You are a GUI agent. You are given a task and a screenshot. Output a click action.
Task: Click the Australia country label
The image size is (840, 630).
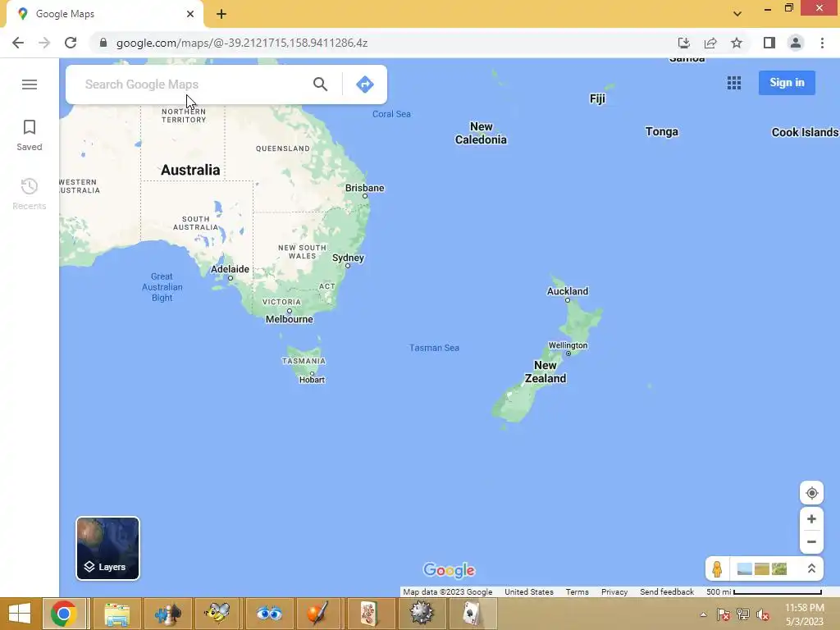(x=190, y=170)
